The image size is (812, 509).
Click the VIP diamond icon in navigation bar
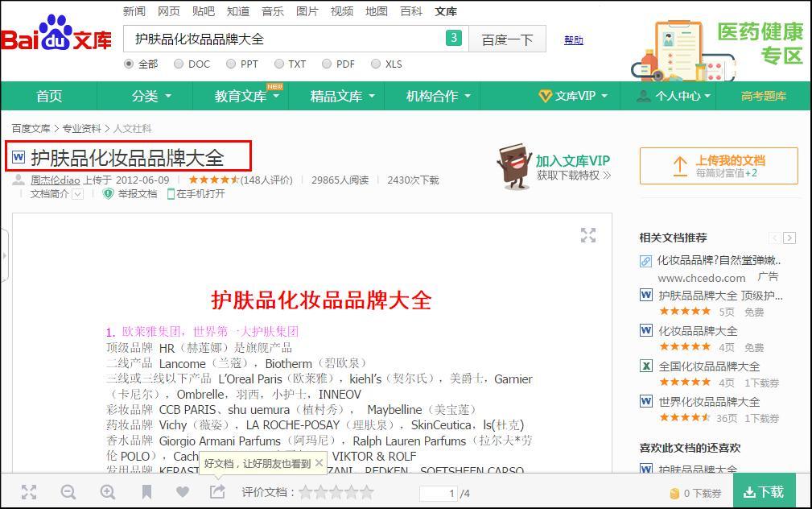[x=545, y=96]
